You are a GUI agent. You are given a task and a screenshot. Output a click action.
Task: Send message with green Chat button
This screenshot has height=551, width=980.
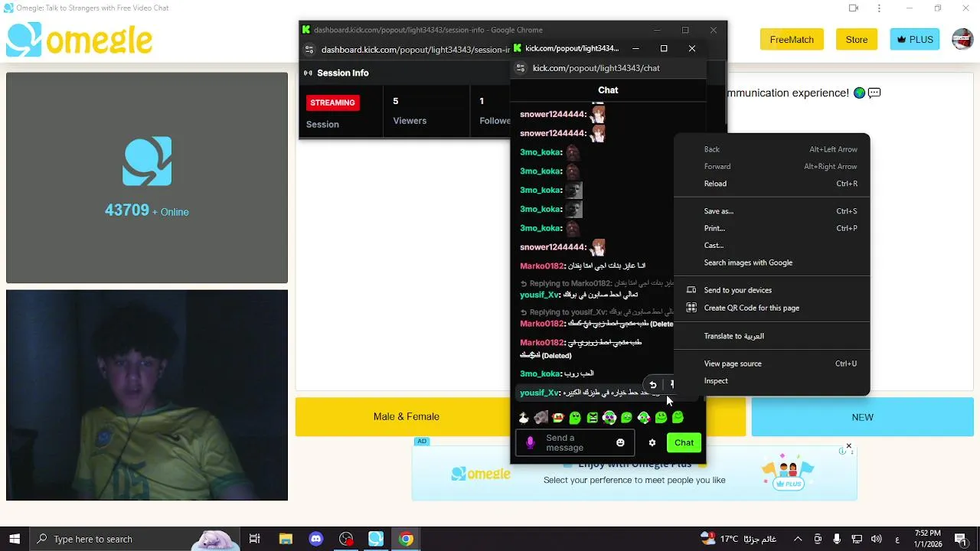684,442
